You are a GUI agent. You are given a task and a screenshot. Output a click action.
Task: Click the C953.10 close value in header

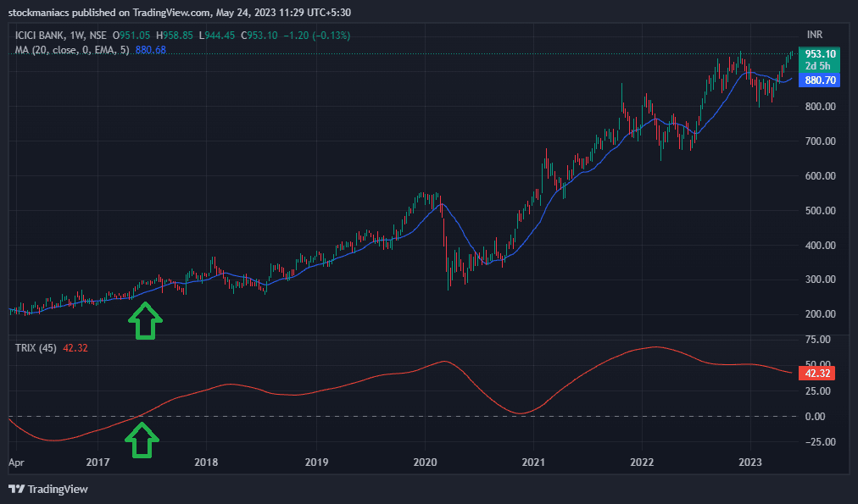point(259,36)
